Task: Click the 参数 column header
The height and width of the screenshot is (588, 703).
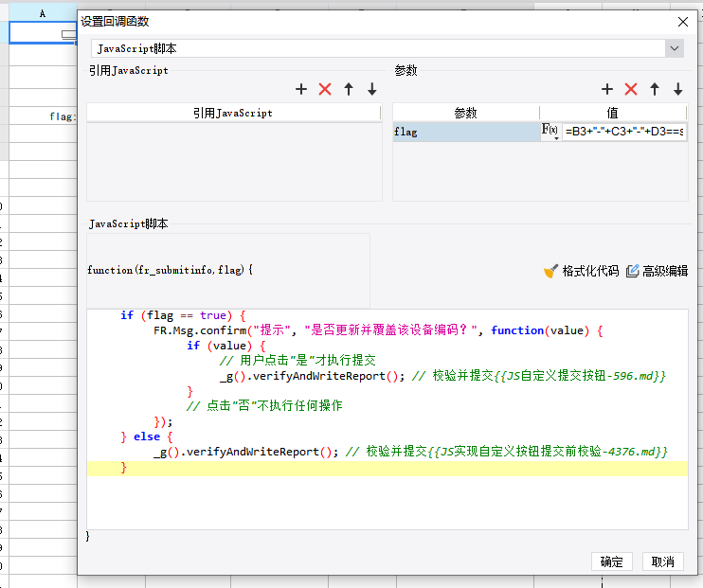Action: [x=466, y=113]
